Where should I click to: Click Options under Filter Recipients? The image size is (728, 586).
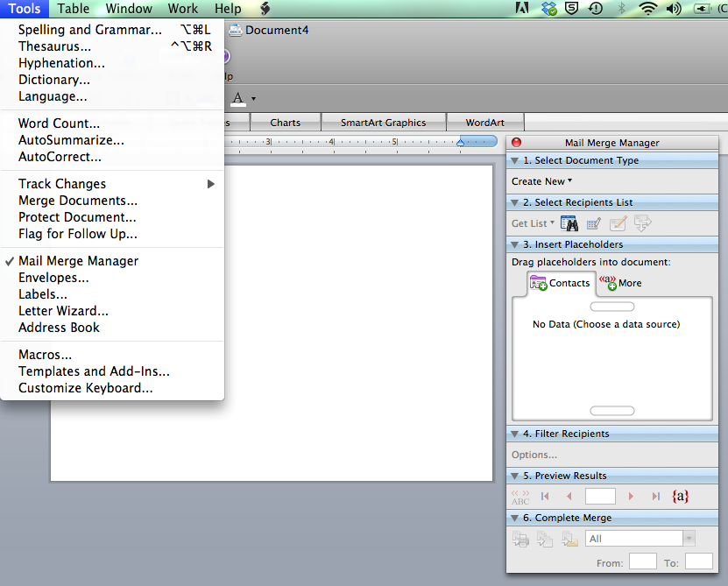click(x=534, y=455)
